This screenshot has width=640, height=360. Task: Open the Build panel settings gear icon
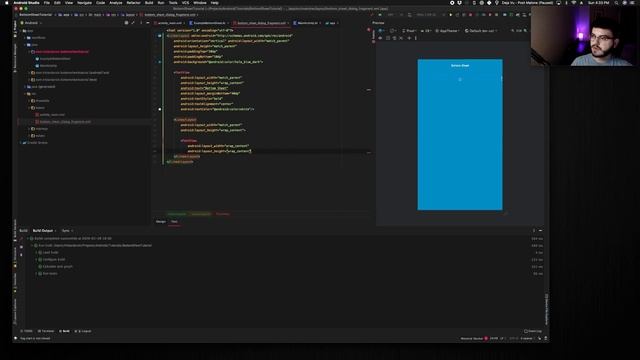[533, 231]
